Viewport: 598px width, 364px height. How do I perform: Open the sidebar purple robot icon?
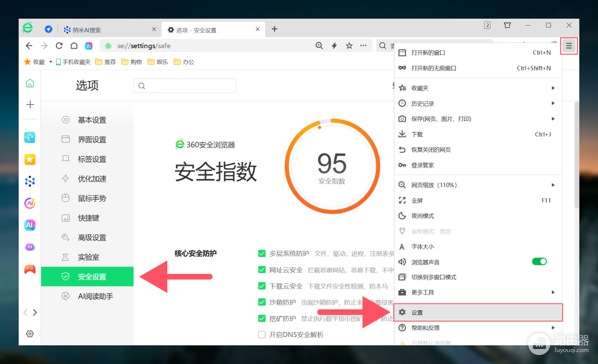(x=30, y=247)
